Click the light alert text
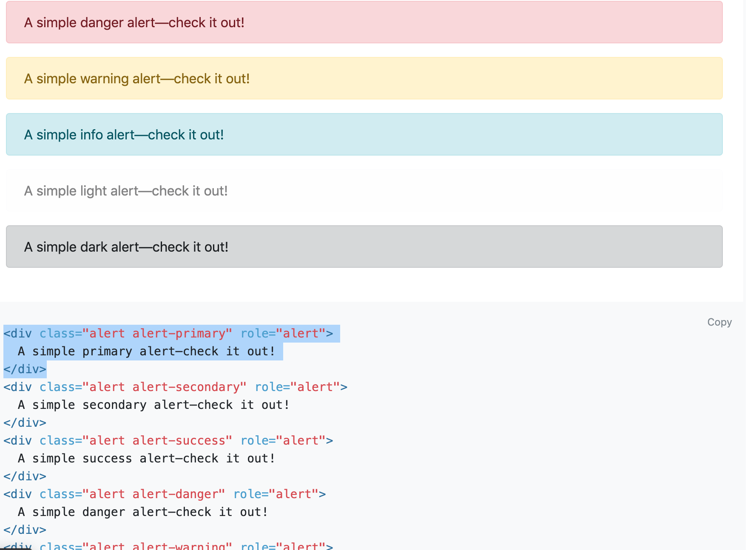The width and height of the screenshot is (756, 550). pyautogui.click(x=126, y=191)
